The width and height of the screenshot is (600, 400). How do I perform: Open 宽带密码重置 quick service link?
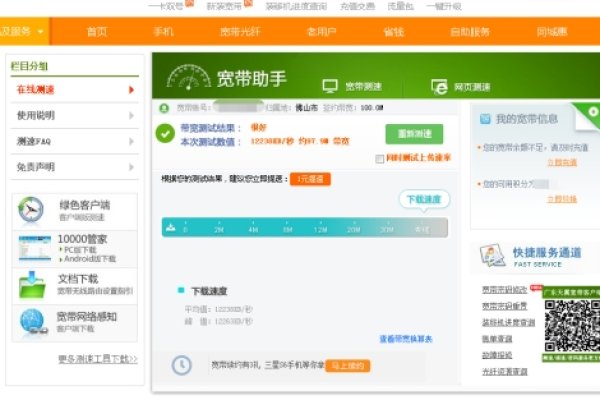coord(504,306)
